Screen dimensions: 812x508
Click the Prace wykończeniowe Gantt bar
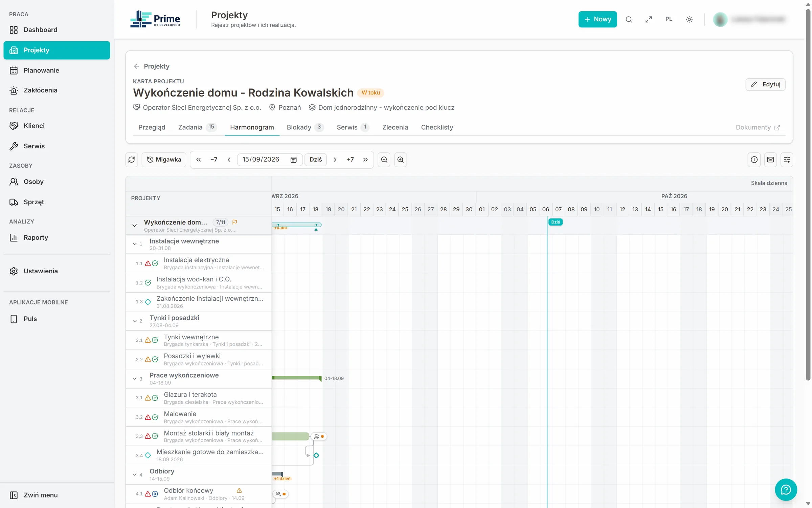[296, 378]
